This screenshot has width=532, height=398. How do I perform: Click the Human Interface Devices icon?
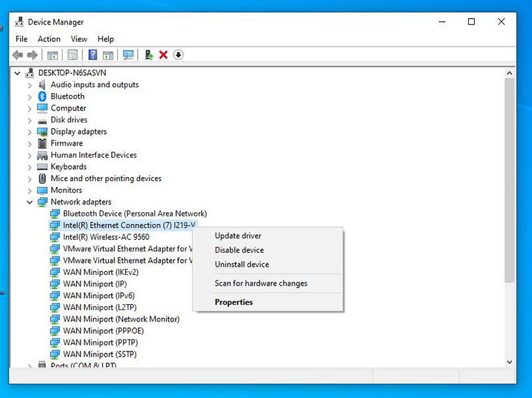[42, 155]
